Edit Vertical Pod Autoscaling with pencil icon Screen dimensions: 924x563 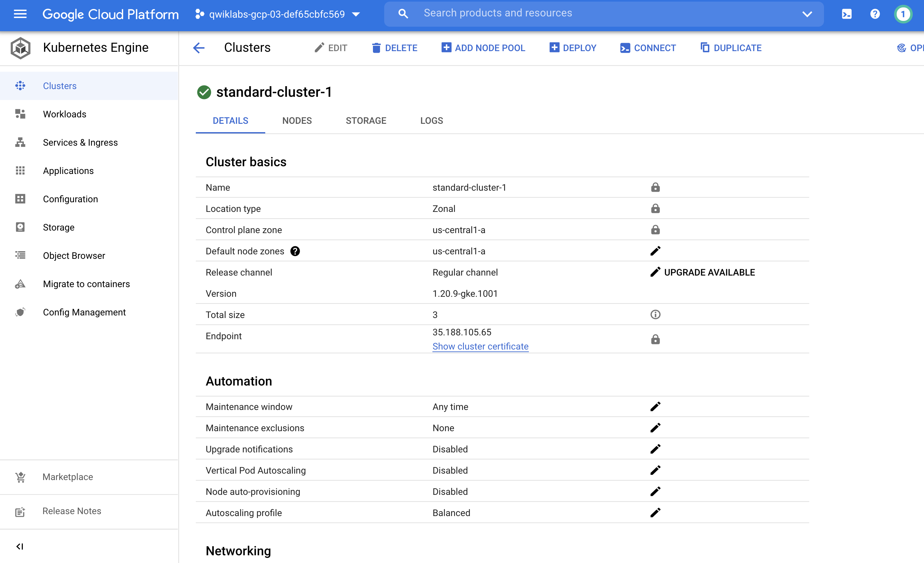point(655,470)
